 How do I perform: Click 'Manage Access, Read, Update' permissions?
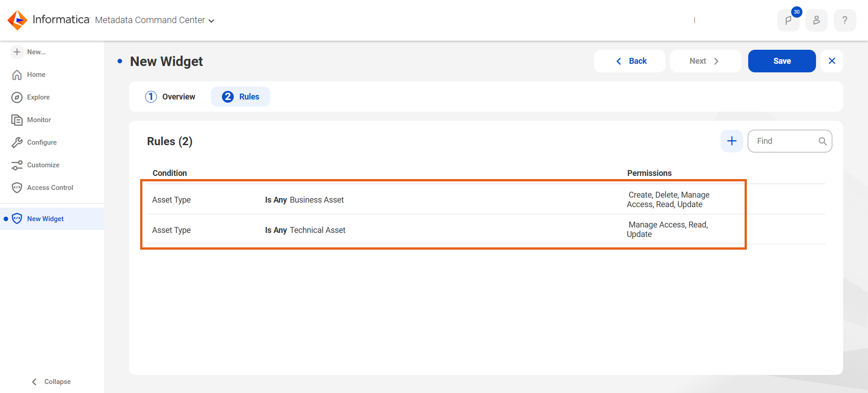[x=667, y=229]
